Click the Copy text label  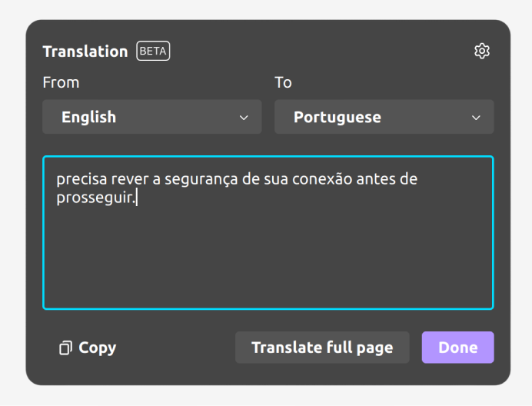click(97, 348)
